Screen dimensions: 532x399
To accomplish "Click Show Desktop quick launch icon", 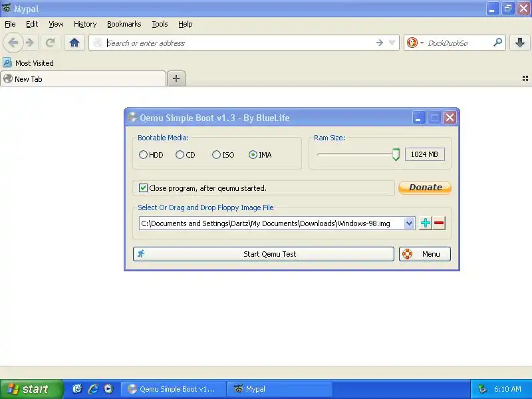I will point(77,389).
